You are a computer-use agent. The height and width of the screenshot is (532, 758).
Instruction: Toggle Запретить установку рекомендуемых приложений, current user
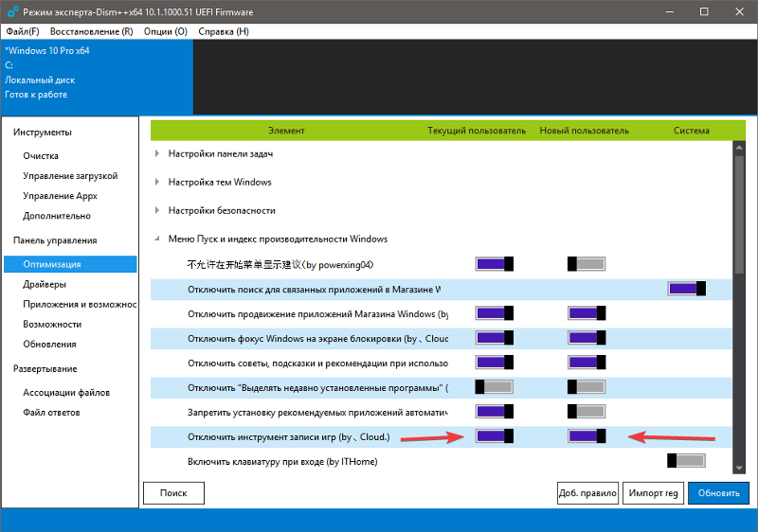coord(494,412)
